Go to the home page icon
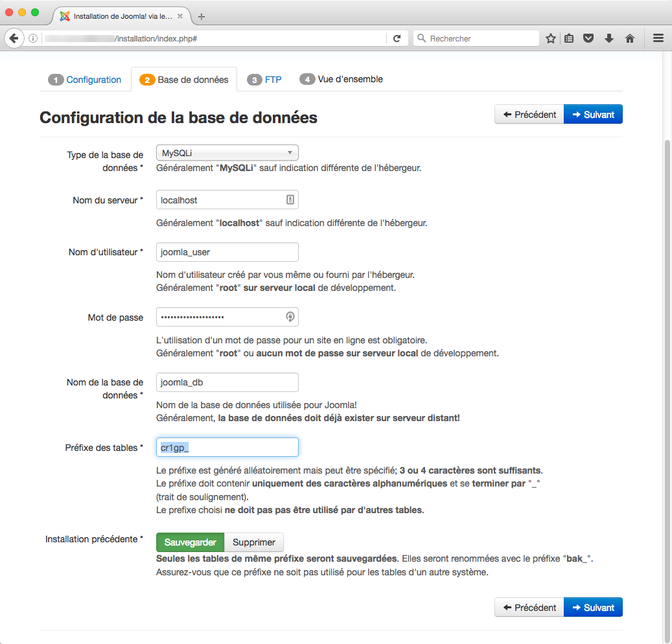Screen dimensions: 672x644 click(630, 39)
